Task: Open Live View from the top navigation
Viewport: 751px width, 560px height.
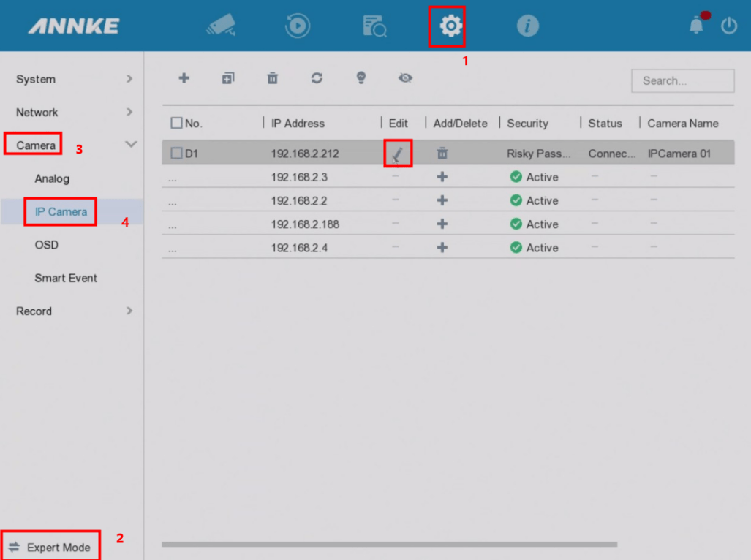Action: (x=222, y=24)
